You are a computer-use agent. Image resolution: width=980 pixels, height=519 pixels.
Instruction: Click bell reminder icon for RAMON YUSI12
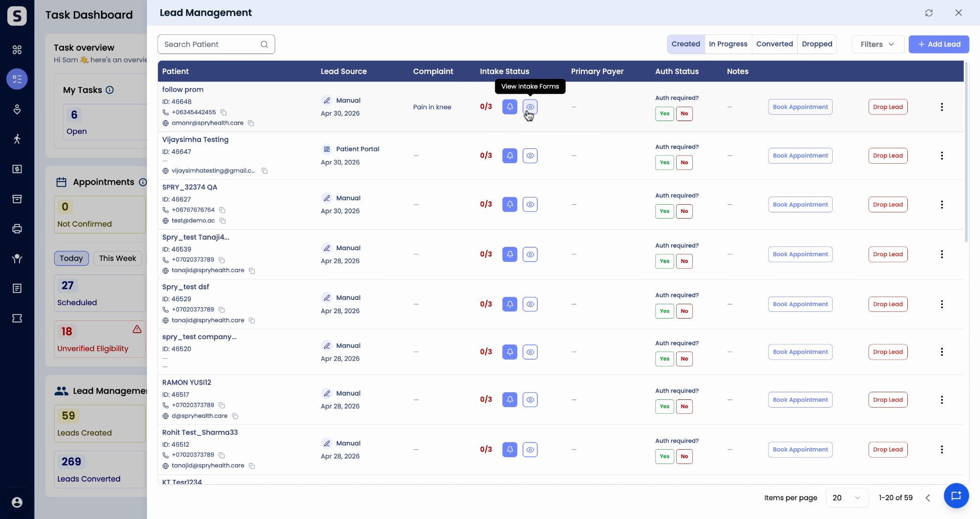pos(510,399)
